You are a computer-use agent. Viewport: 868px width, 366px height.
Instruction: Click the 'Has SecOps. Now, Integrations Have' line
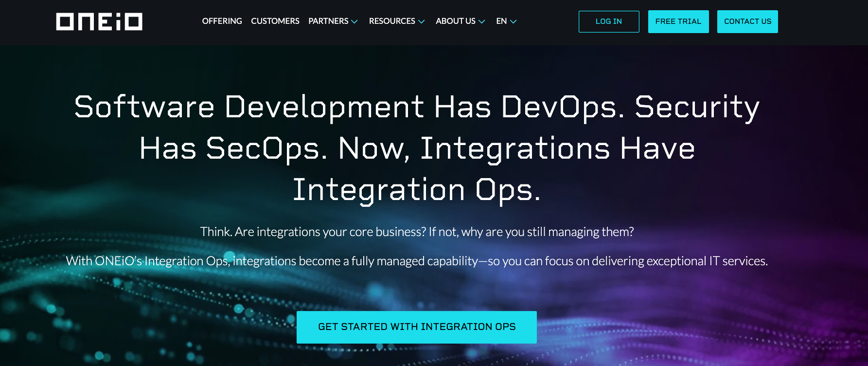tap(417, 148)
